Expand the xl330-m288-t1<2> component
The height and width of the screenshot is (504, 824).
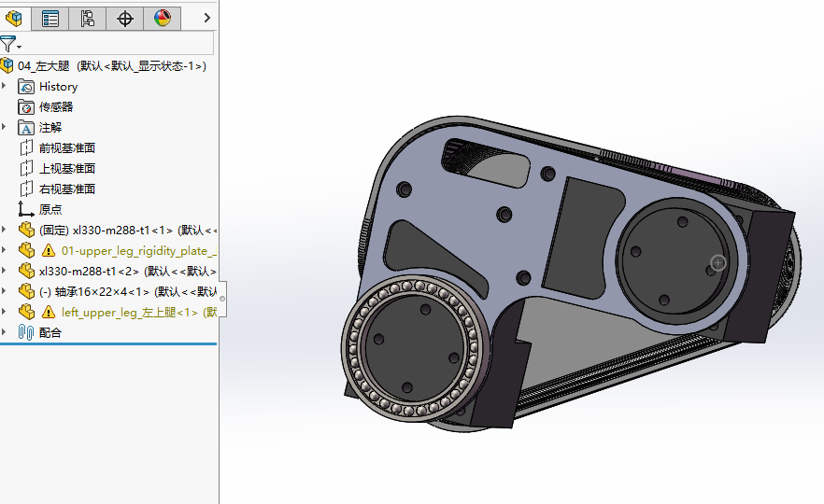tap(4, 270)
